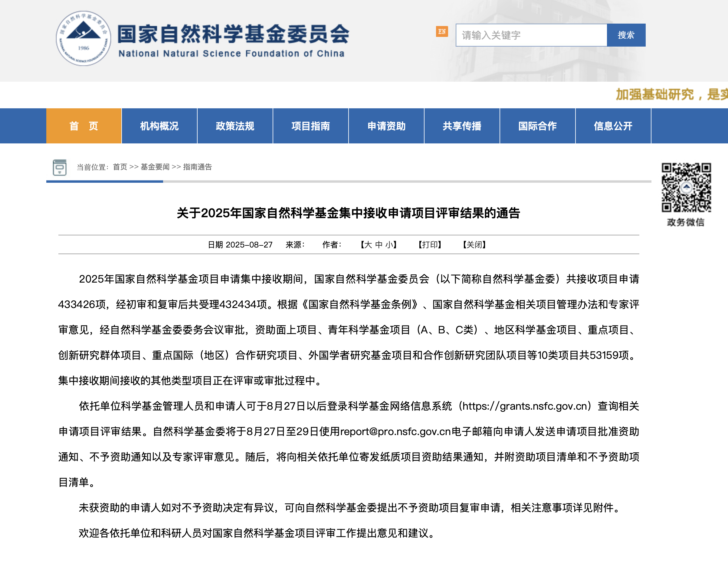Viewport: 728px width, 570px height.
Task: Click the 53159项 figure in the text
Action: (x=609, y=355)
